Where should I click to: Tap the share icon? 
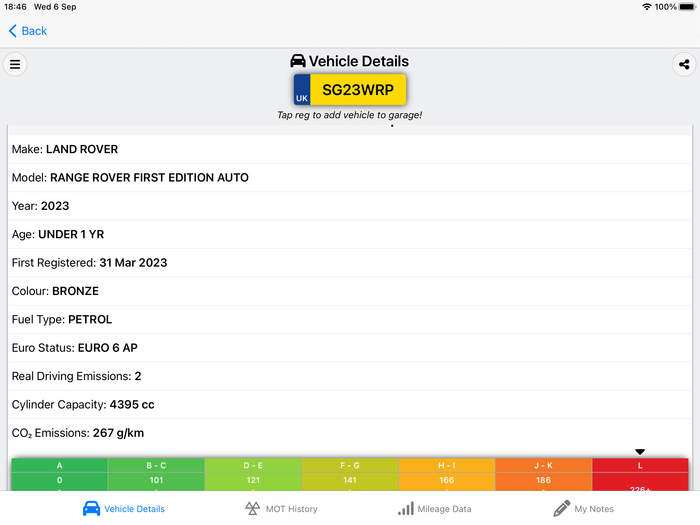pos(684,64)
